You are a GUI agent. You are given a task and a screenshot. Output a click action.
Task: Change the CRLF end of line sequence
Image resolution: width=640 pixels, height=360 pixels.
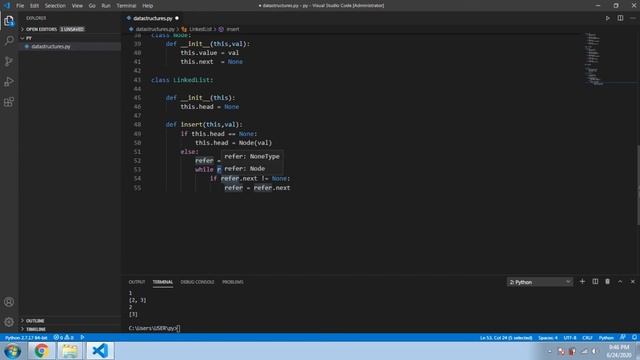[x=587, y=338]
